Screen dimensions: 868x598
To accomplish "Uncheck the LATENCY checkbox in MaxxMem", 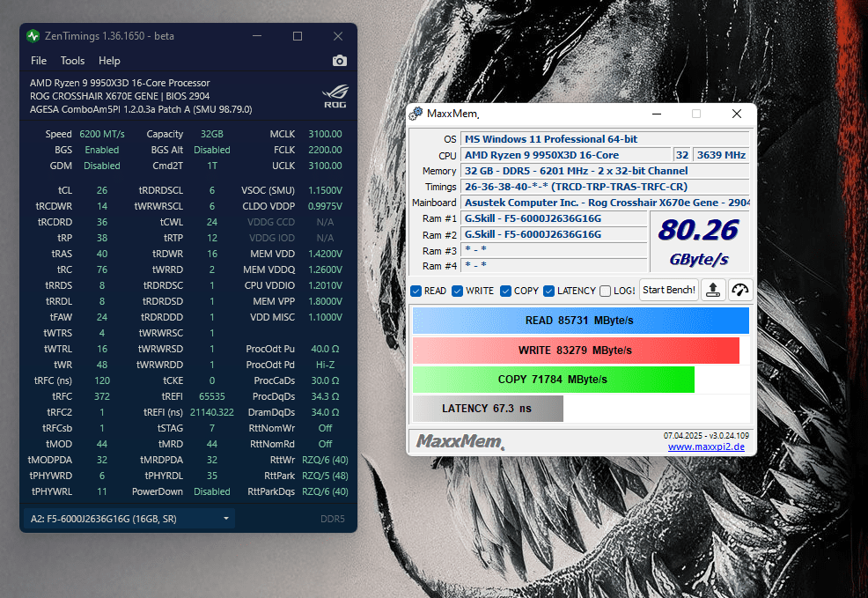I will (x=549, y=292).
